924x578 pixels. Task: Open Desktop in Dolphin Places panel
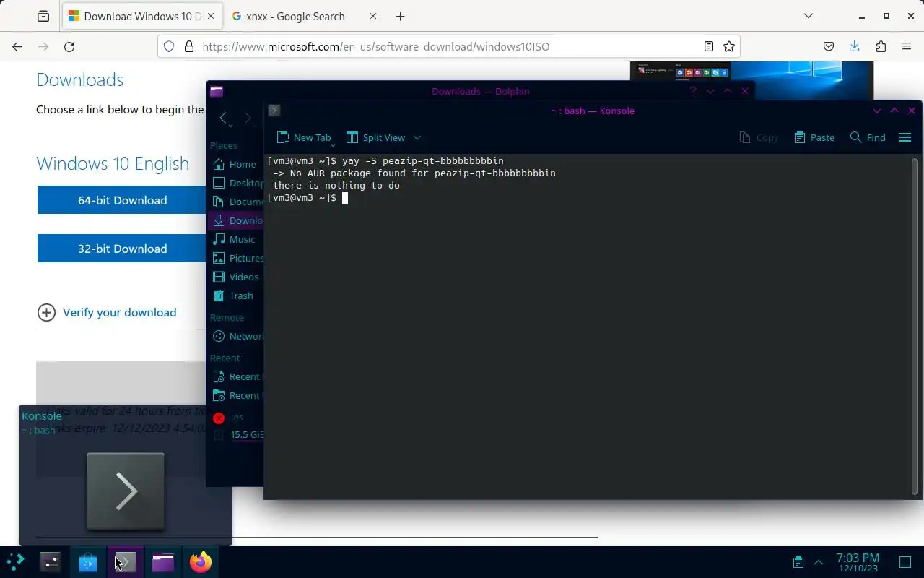point(237,183)
